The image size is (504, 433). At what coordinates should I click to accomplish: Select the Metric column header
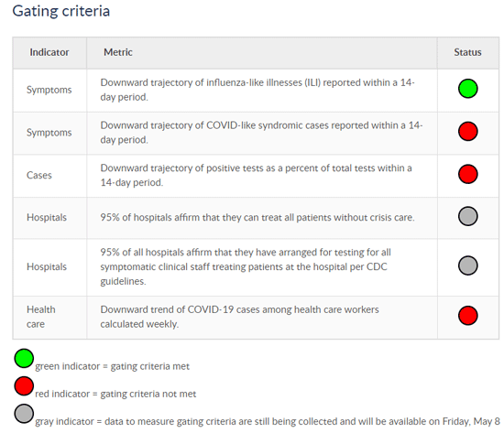[x=117, y=52]
